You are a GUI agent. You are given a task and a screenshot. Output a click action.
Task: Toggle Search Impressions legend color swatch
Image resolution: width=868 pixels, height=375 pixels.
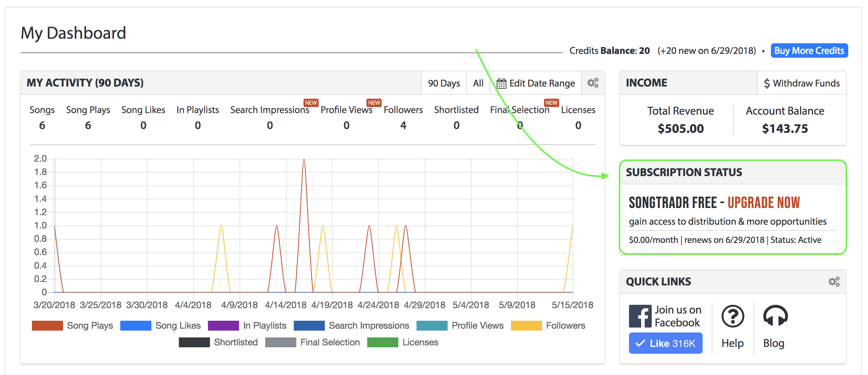click(x=309, y=326)
